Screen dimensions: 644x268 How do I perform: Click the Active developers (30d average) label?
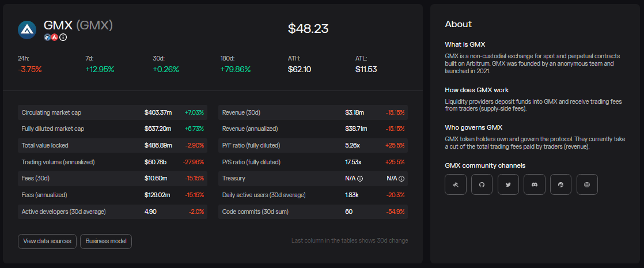pos(64,212)
